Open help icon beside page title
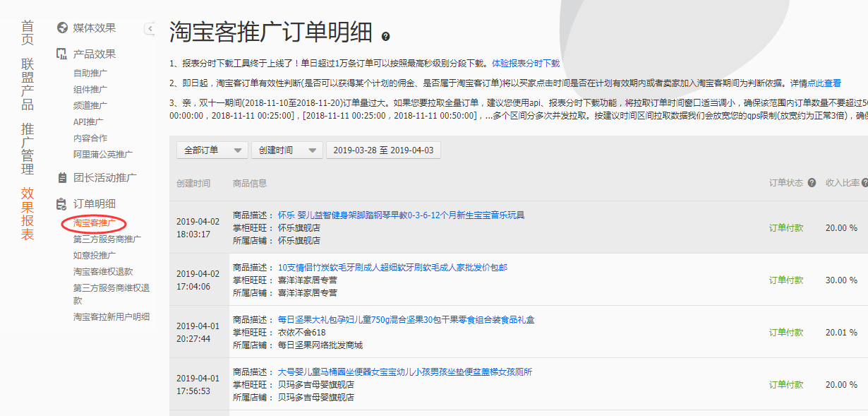The image size is (868, 416). coord(385,36)
